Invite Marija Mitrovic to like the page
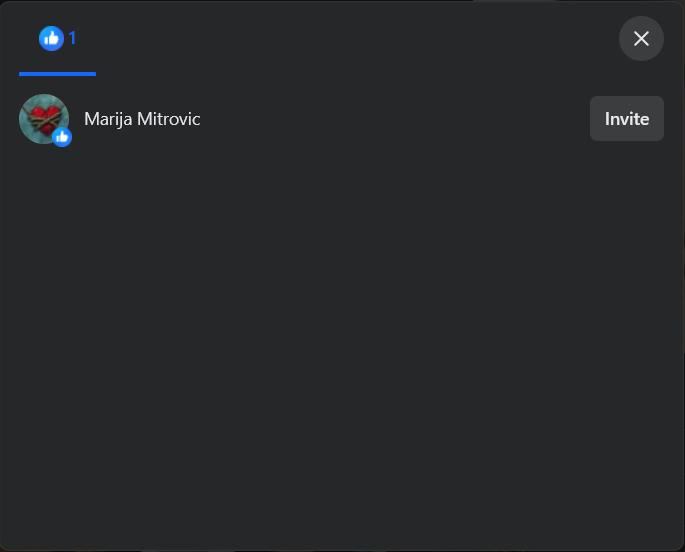 point(626,119)
